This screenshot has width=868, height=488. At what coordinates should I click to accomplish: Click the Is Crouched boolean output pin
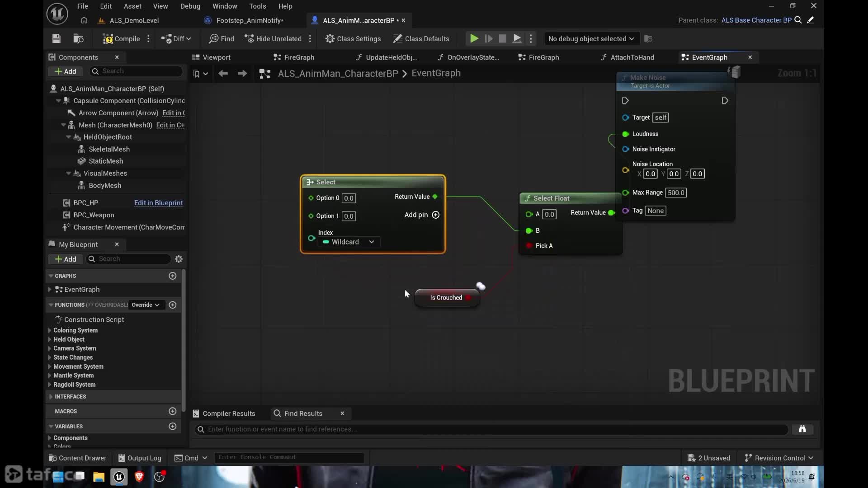[468, 298]
